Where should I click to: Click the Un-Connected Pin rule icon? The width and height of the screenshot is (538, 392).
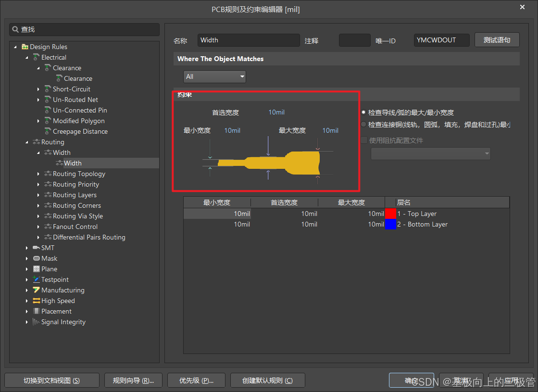[48, 110]
